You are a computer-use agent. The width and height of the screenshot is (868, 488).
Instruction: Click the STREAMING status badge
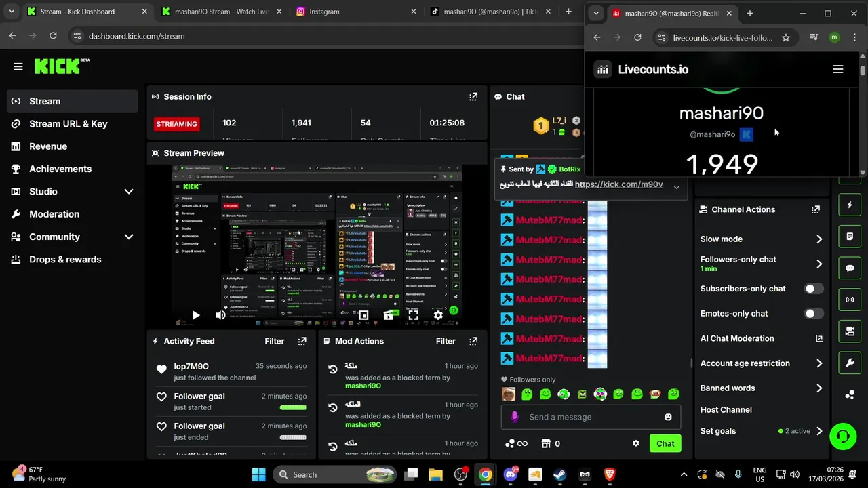pyautogui.click(x=176, y=124)
